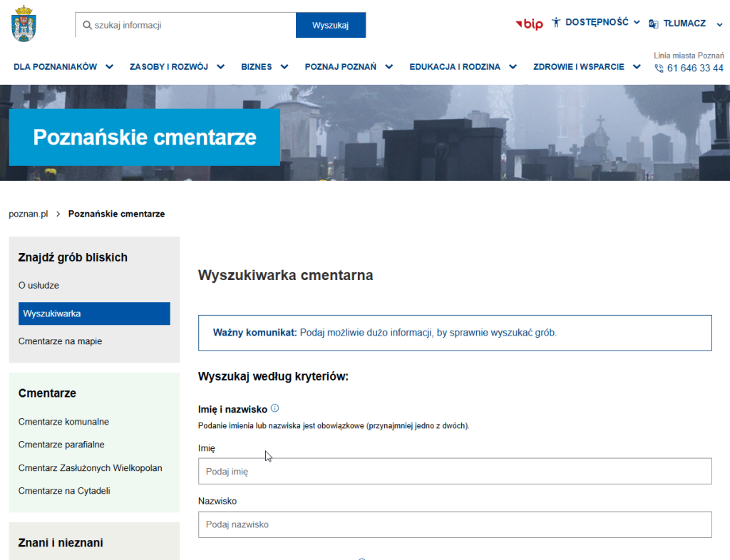Open the Biznes menu
The width and height of the screenshot is (730, 560).
[257, 67]
